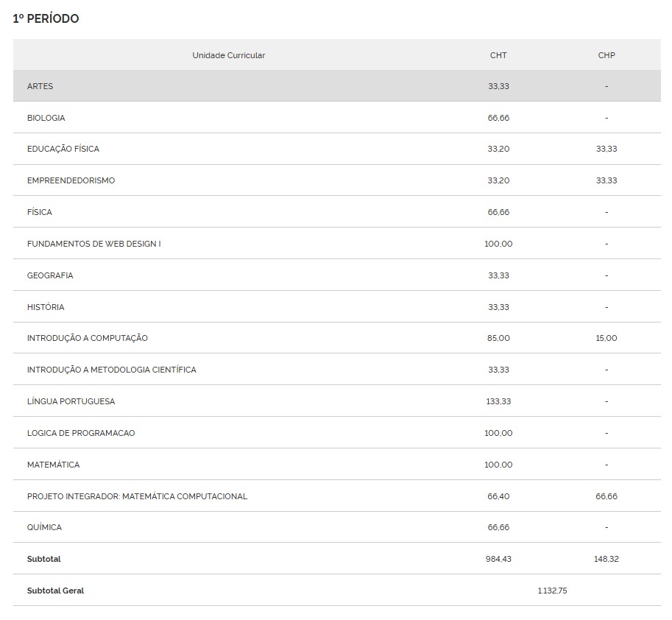Select INTRODUÇÃO A METODOLOGIA CIENTÍFICA

pos(111,370)
